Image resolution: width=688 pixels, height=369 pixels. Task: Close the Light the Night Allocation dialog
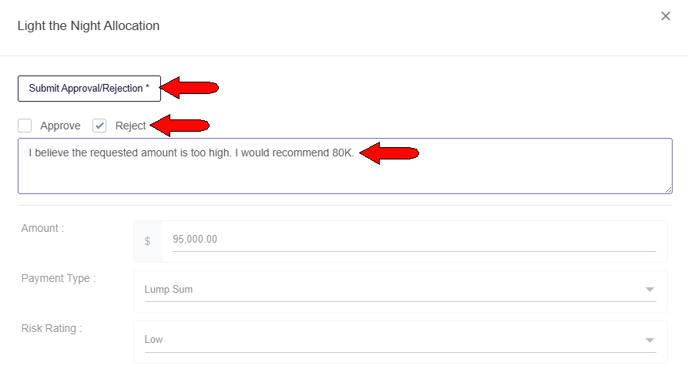click(665, 16)
